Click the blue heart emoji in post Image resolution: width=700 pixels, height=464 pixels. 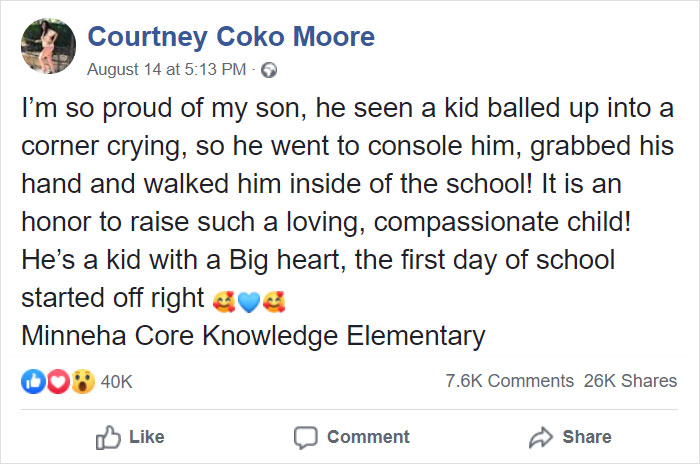coord(249,299)
